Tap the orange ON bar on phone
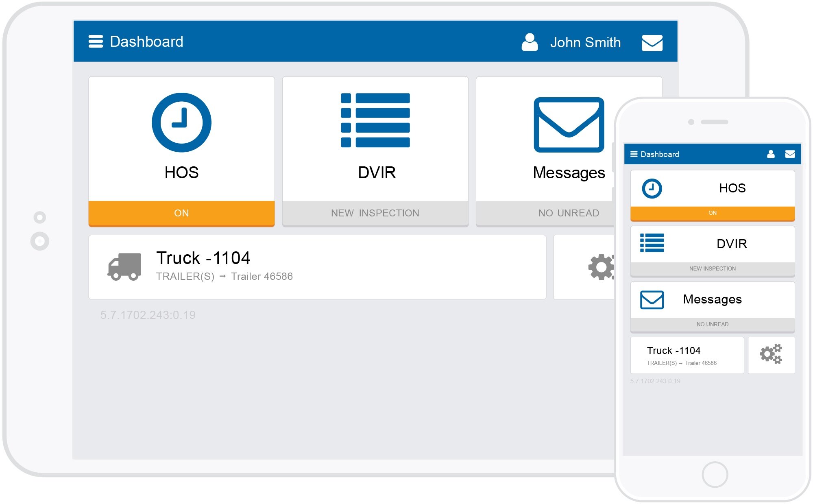813x504 pixels. pos(712,213)
